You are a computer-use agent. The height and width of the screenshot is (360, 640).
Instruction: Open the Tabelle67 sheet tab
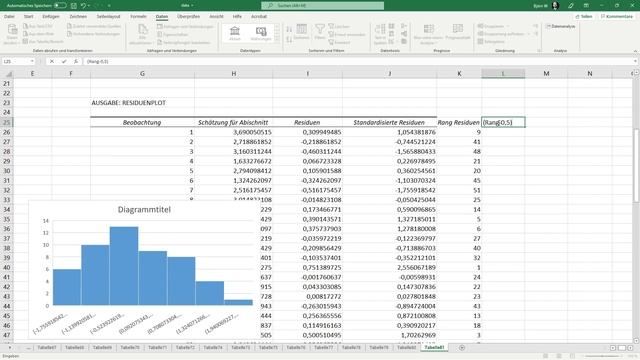(x=47, y=348)
